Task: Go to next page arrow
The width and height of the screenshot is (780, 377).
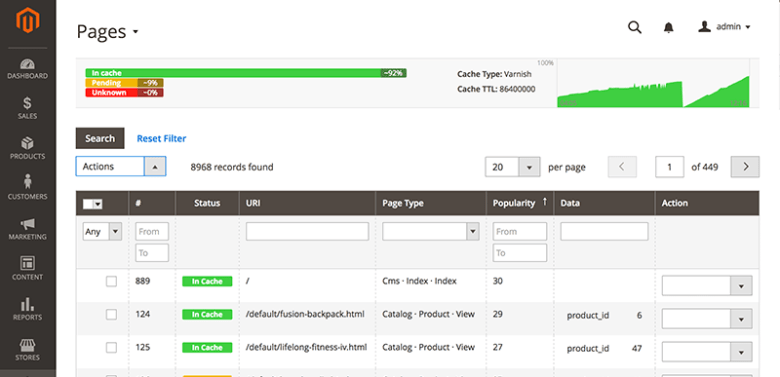Action: coord(745,167)
